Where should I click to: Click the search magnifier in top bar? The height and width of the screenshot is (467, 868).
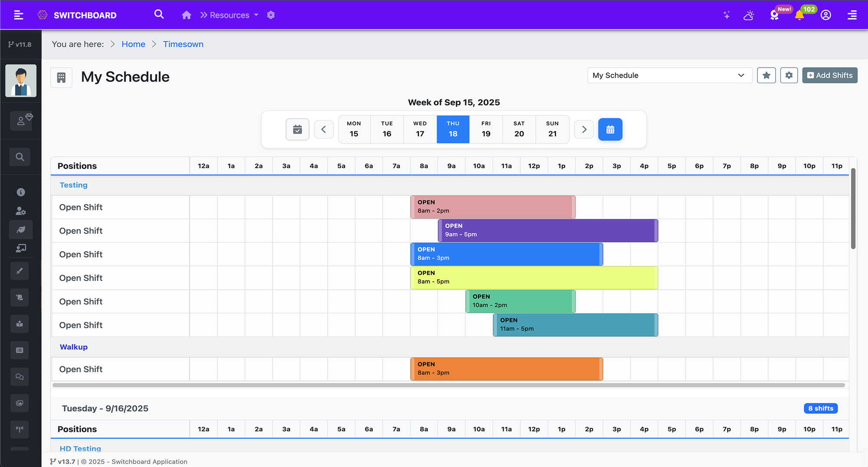159,15
